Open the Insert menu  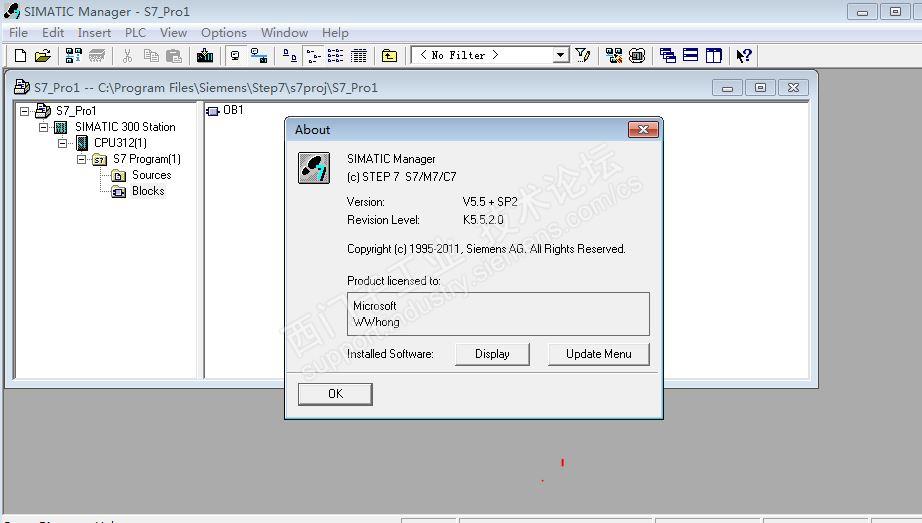tap(94, 33)
